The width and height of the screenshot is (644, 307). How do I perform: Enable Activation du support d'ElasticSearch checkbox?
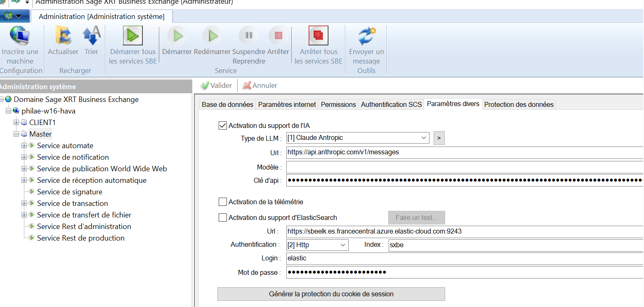[223, 217]
